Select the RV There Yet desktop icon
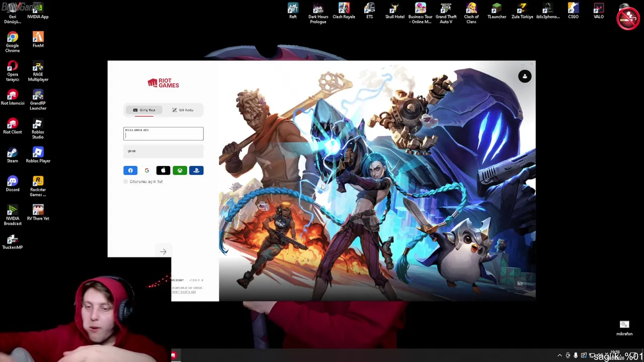Viewport: 644px width, 362px height. point(38,213)
